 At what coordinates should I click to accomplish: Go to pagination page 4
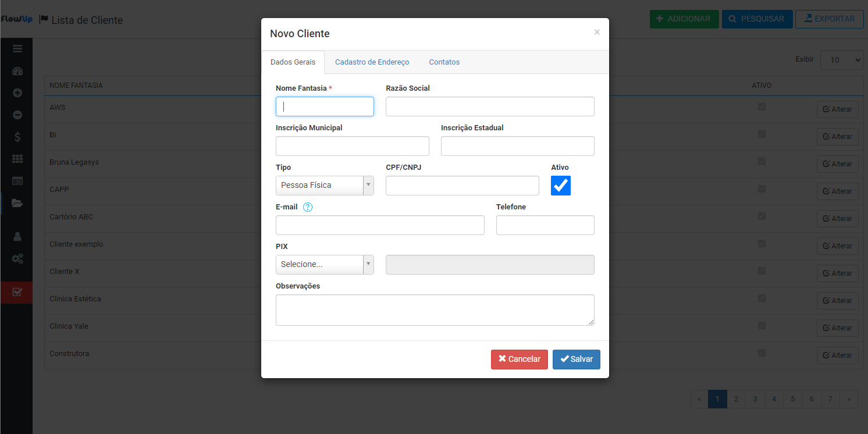click(774, 399)
